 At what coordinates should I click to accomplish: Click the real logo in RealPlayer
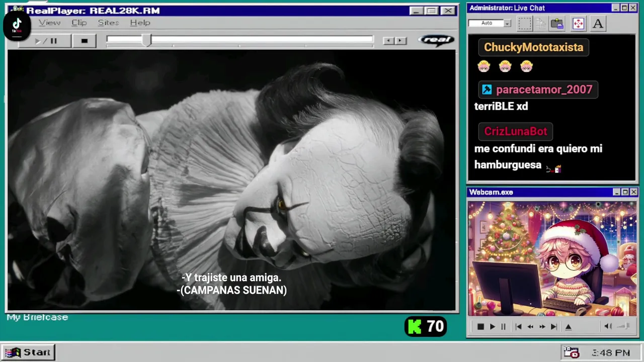[436, 40]
